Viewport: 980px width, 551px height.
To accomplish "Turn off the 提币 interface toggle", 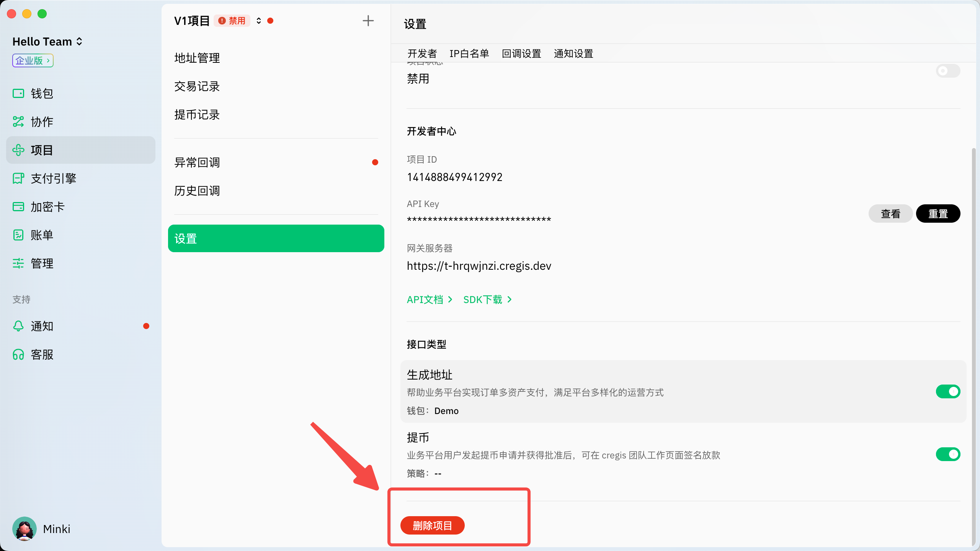I will [x=947, y=454].
